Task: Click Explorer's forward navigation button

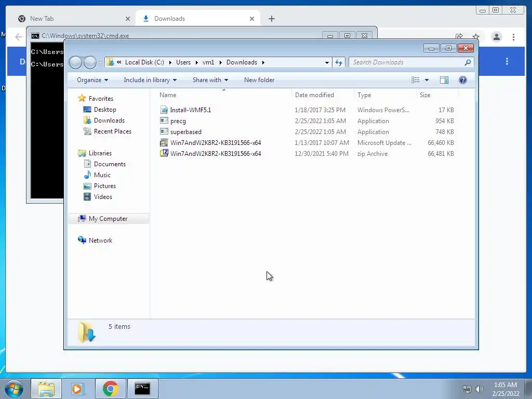Action: pyautogui.click(x=90, y=62)
